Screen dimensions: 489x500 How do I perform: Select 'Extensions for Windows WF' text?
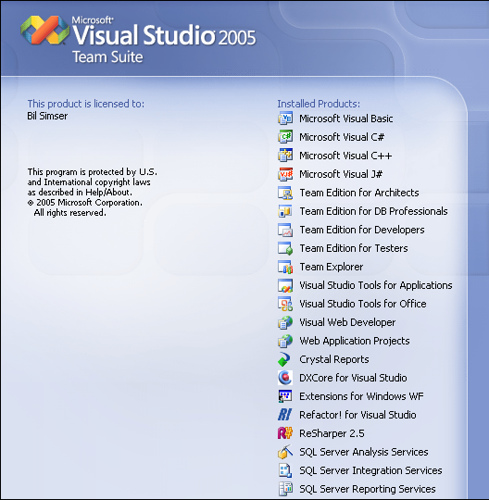click(361, 396)
